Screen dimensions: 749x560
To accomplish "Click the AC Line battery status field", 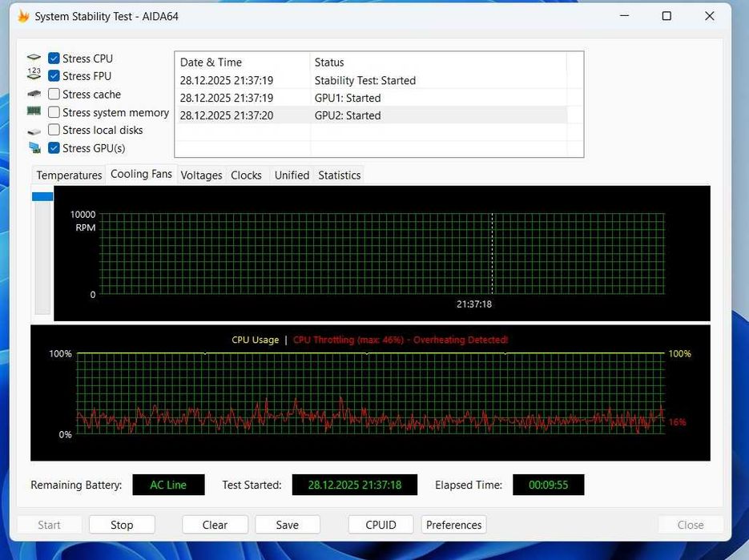I will click(x=168, y=485).
